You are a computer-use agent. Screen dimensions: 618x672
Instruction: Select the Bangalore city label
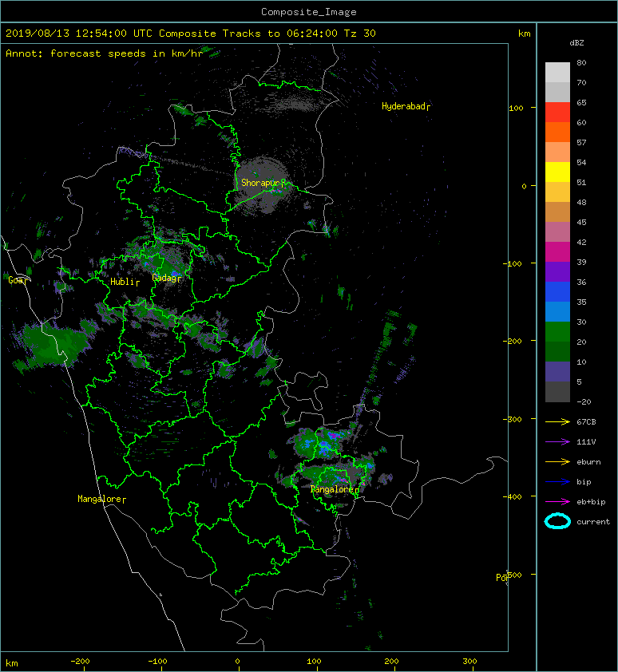[x=335, y=489]
